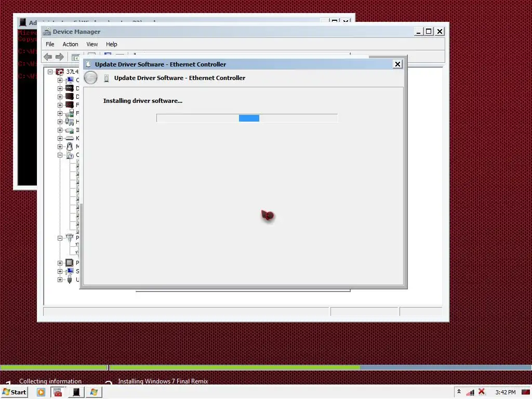Open the View menu
This screenshot has height=399, width=532.
[92, 44]
